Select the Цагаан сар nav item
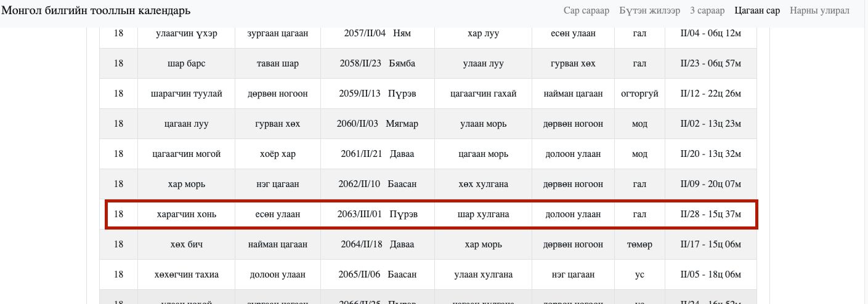The height and width of the screenshot is (304, 868). tap(757, 10)
